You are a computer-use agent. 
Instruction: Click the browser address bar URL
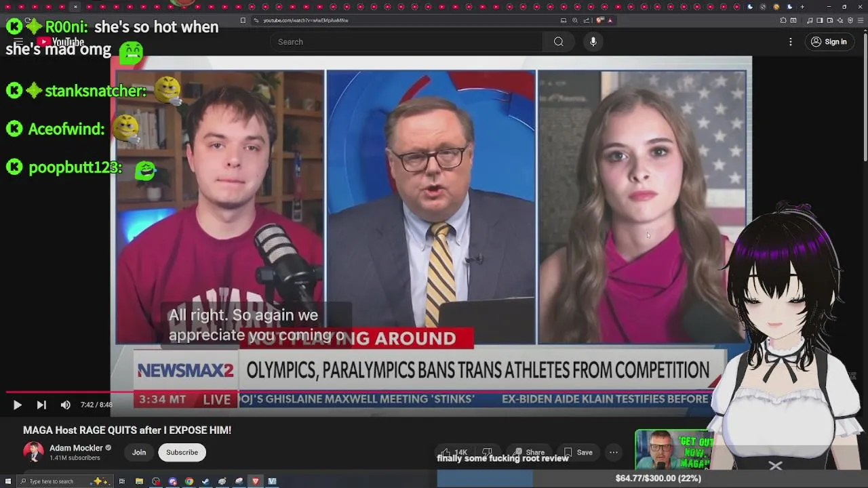point(306,20)
